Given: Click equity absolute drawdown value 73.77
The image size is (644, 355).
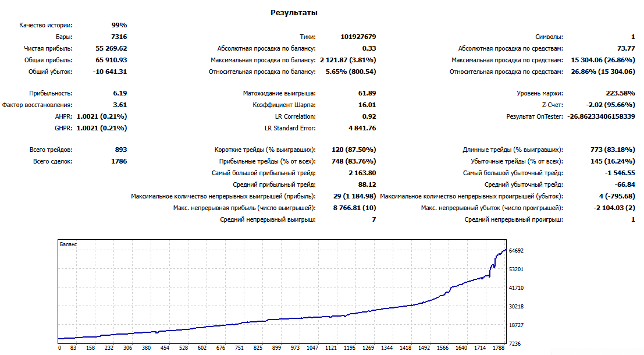Looking at the screenshot, I should (x=626, y=48).
